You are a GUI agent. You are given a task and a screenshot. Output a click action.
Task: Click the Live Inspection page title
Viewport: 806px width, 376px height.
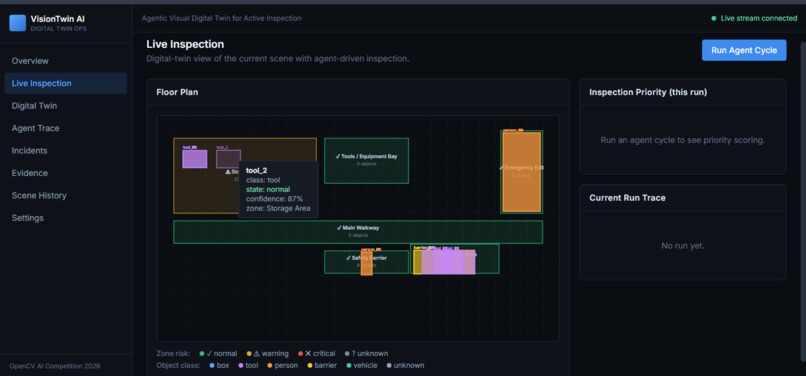click(185, 45)
